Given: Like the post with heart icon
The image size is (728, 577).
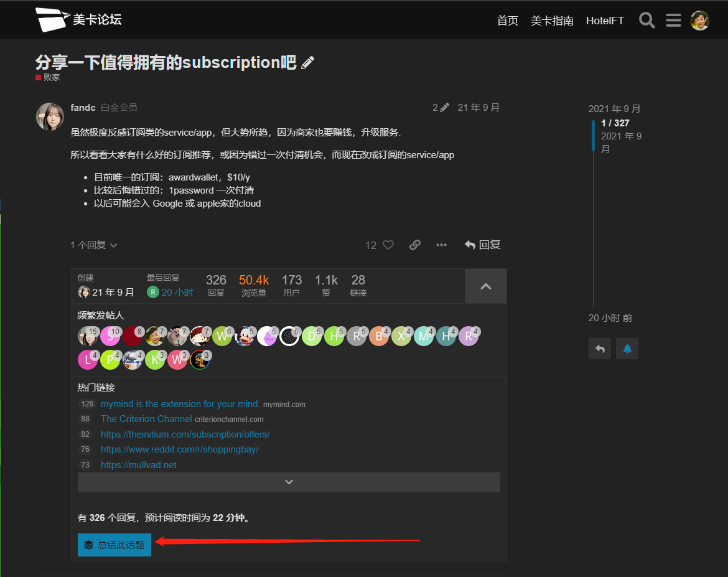Looking at the screenshot, I should click(388, 245).
